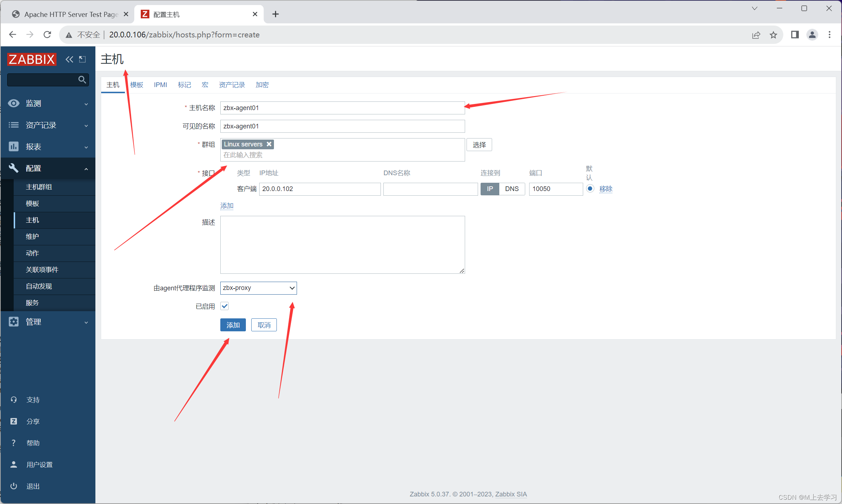Switch to the 宏 tab

205,85
